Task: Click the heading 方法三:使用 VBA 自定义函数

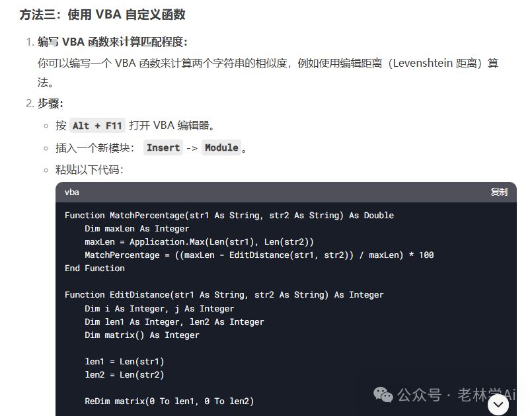Action: tap(102, 15)
